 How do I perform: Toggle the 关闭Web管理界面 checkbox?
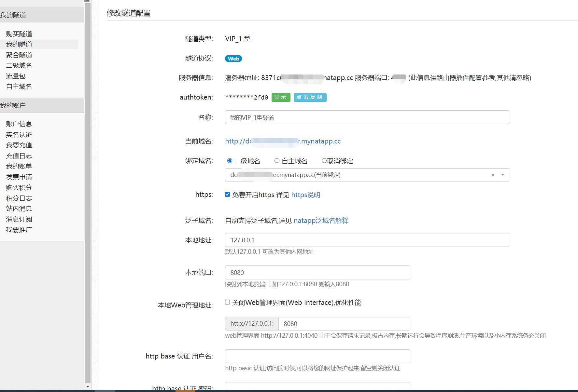point(227,302)
